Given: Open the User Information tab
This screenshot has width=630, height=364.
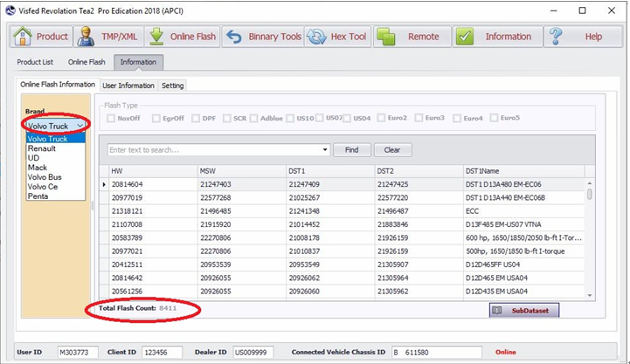Looking at the screenshot, I should (128, 86).
